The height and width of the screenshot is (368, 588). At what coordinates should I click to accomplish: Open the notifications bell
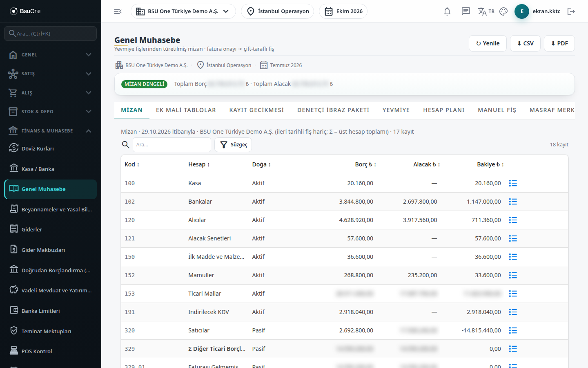[447, 11]
